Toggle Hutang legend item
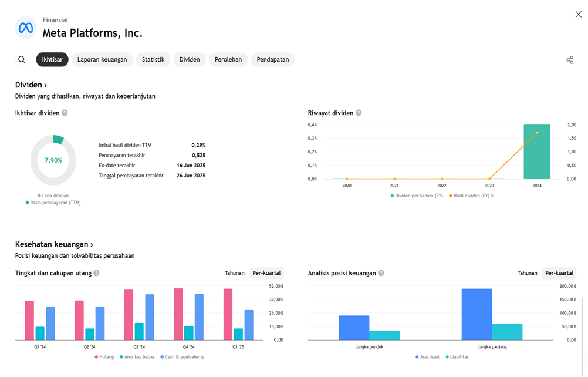Screen dimensions: 588x377 [x=104, y=357]
